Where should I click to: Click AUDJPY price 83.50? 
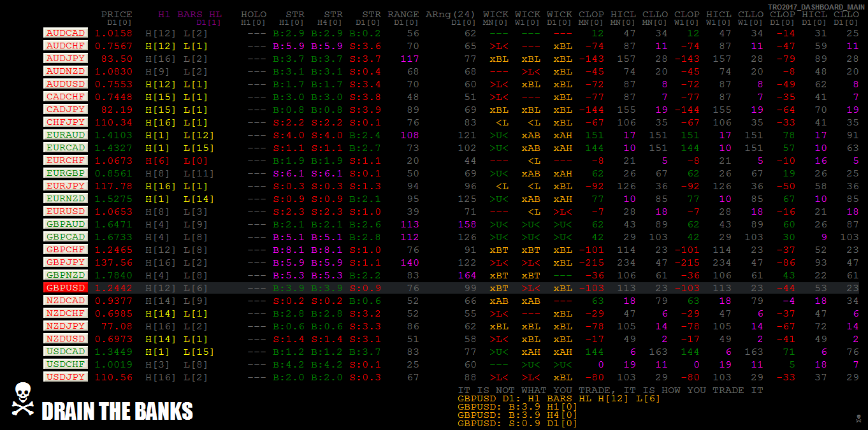(117, 59)
